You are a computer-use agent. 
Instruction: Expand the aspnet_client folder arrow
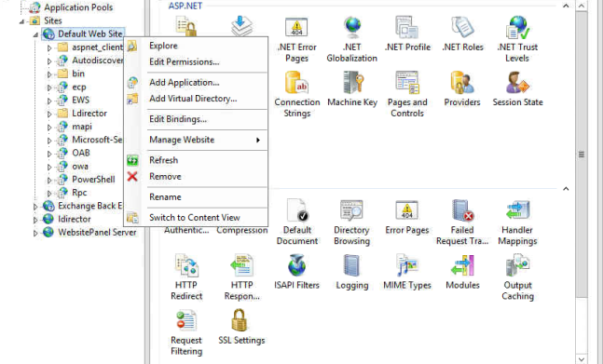click(49, 48)
